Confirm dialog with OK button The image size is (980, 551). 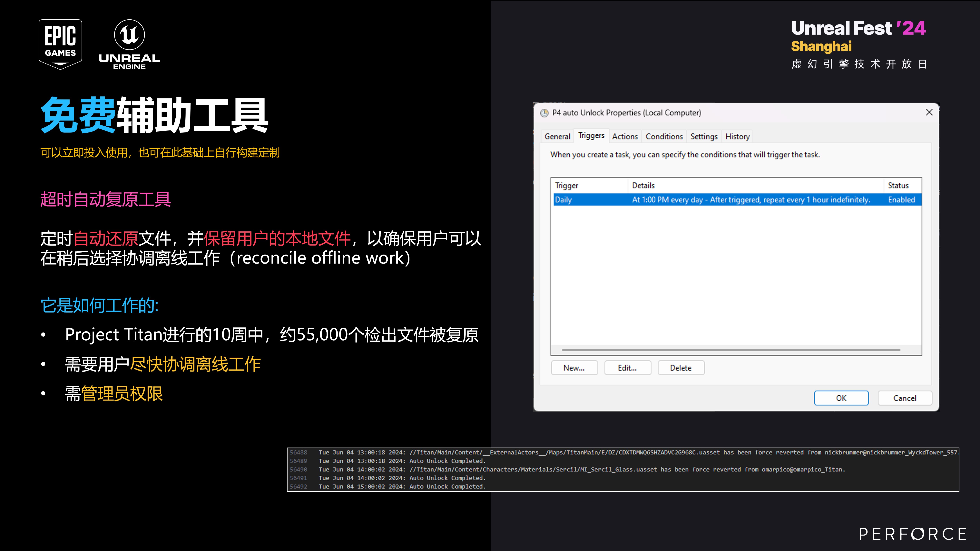[841, 398]
